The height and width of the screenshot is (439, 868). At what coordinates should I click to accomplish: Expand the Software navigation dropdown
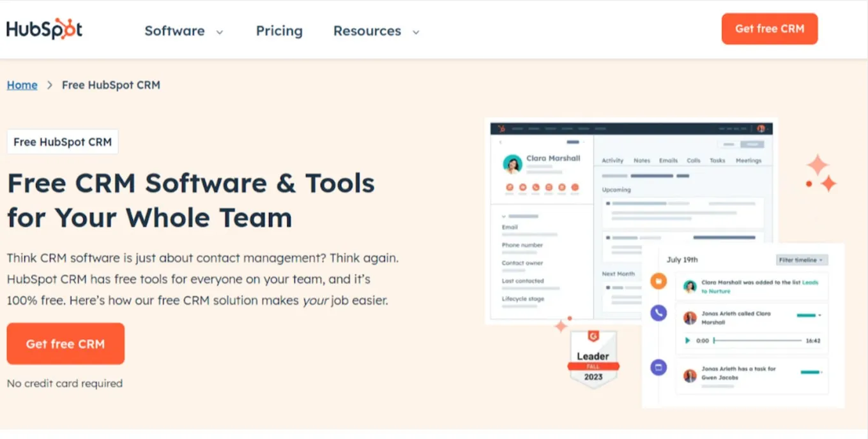pyautogui.click(x=183, y=31)
